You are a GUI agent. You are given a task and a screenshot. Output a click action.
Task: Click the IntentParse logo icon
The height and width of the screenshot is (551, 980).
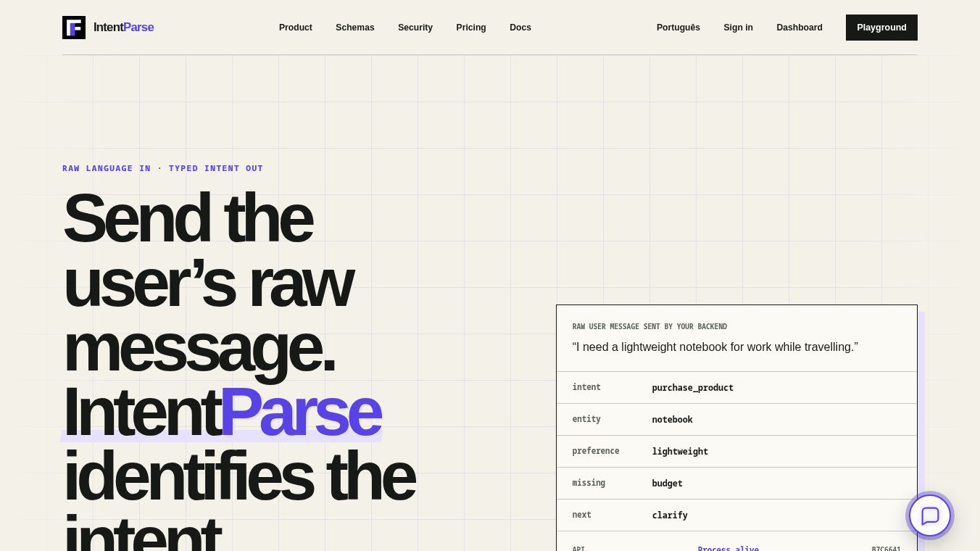(74, 28)
